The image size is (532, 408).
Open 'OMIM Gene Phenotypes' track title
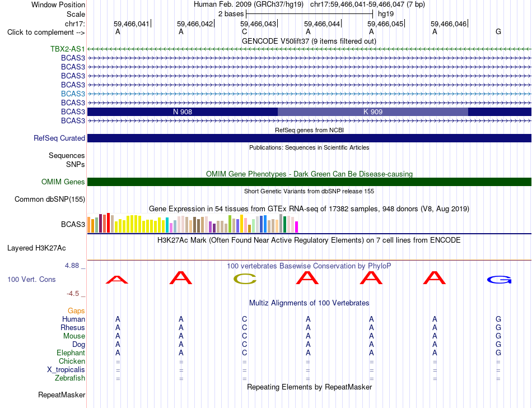[x=309, y=174]
